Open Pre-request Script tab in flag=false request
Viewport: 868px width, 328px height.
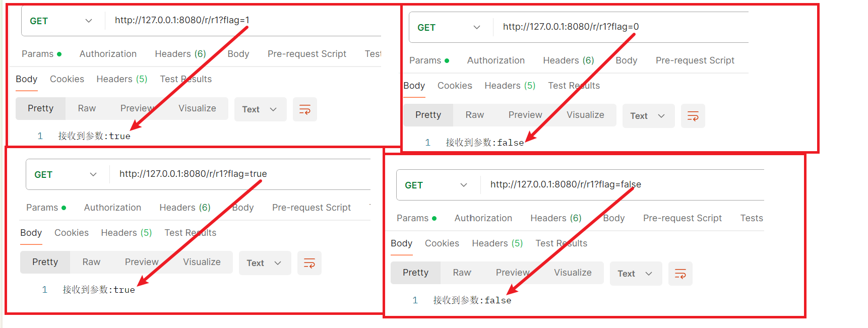tap(683, 218)
